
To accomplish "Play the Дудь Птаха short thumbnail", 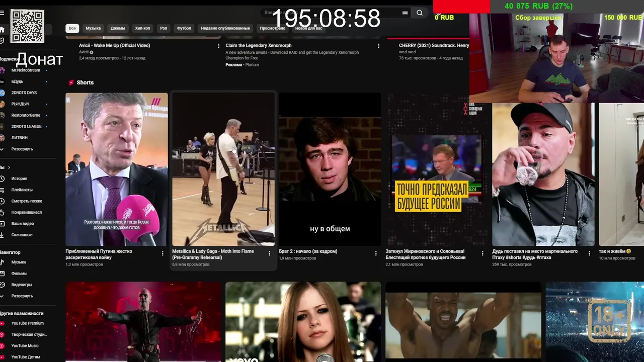I will 543,174.
